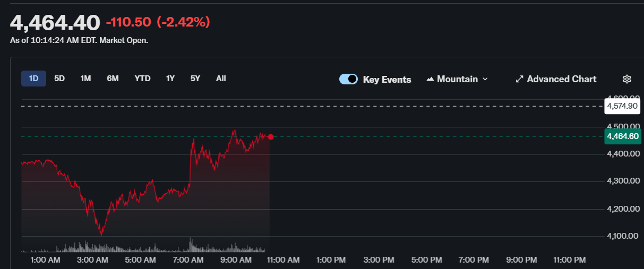Select the 1Y time range

pos(170,79)
